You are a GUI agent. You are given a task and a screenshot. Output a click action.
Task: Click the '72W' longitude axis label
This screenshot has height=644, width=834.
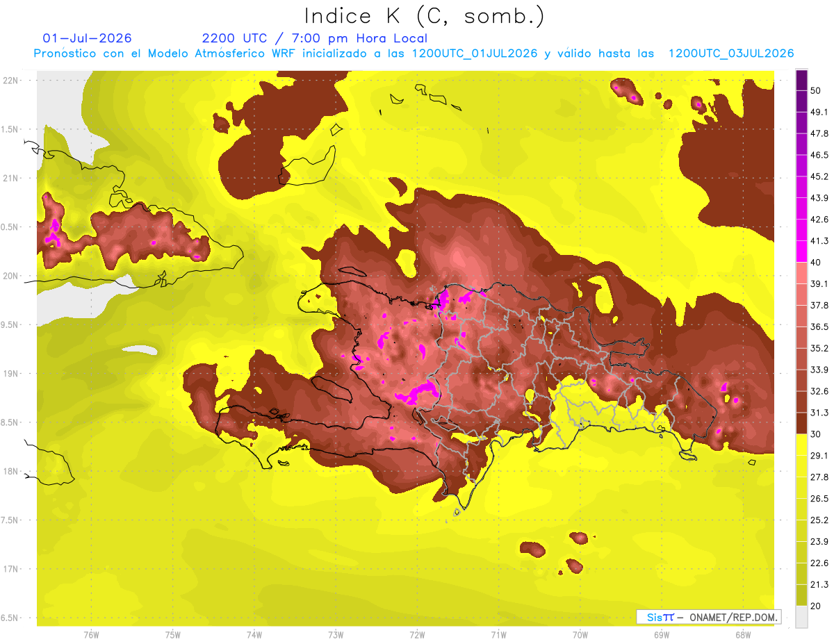click(x=417, y=635)
